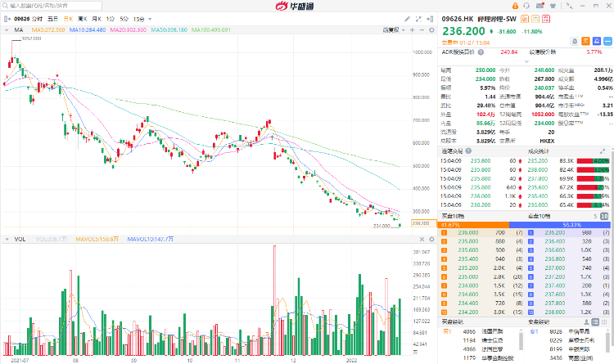This screenshot has width=614, height=364.
Task: Click the stock search input field
Action: (x=52, y=6)
